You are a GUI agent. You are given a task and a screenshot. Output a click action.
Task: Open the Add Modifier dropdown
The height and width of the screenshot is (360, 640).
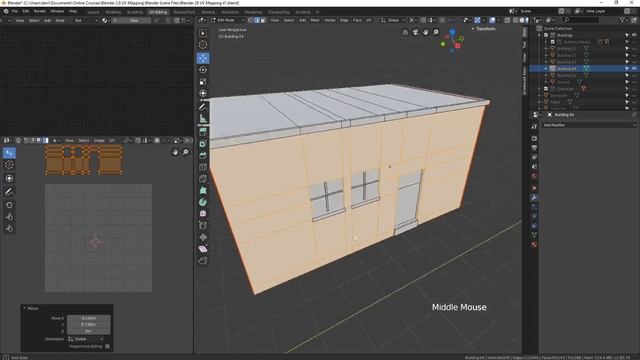point(589,125)
